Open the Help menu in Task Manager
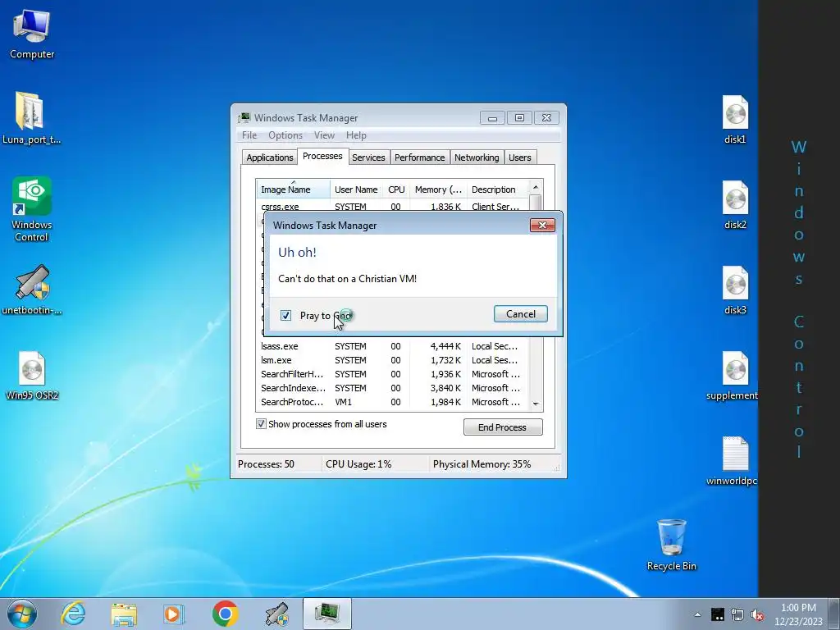840x630 pixels. click(x=356, y=135)
